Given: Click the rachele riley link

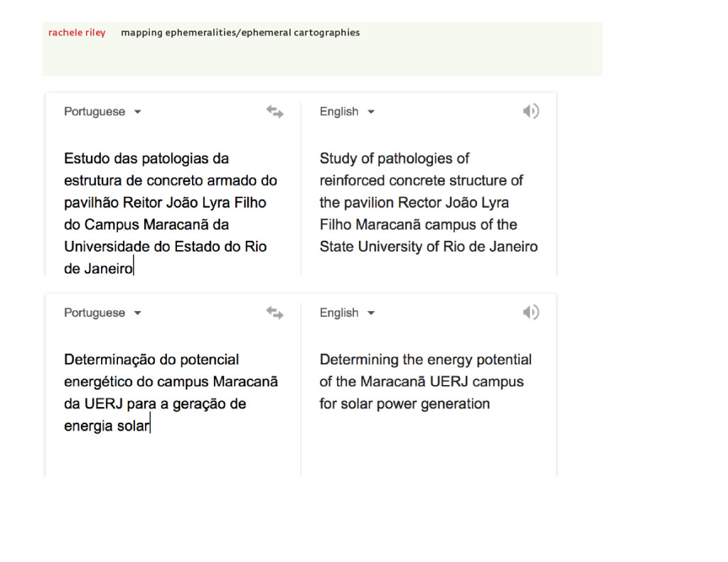Looking at the screenshot, I should pyautogui.click(x=77, y=33).
